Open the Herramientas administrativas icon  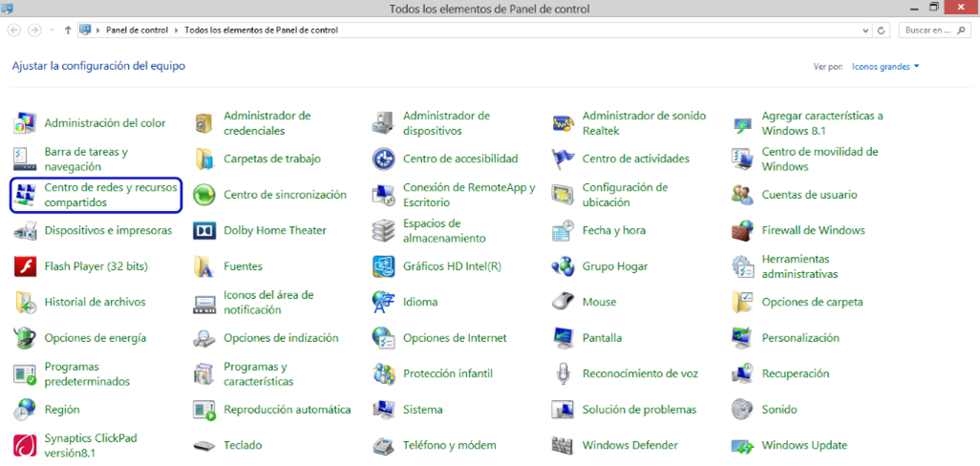pyautogui.click(x=742, y=266)
